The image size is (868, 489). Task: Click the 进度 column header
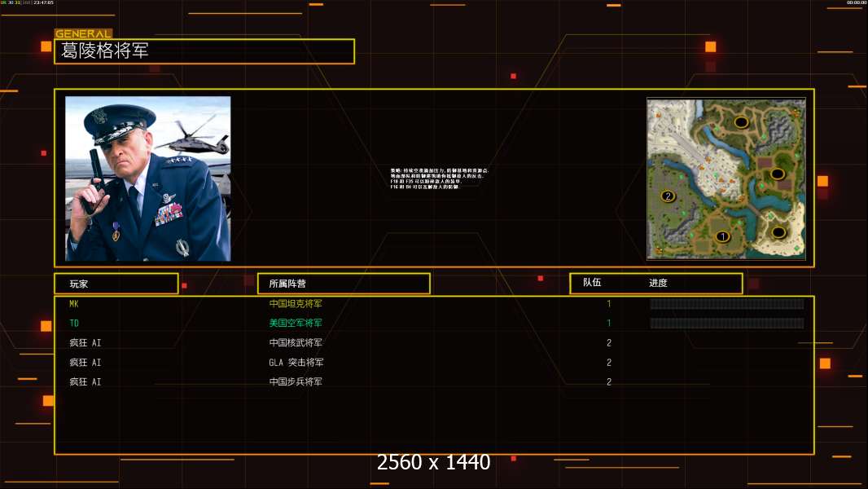click(x=658, y=283)
